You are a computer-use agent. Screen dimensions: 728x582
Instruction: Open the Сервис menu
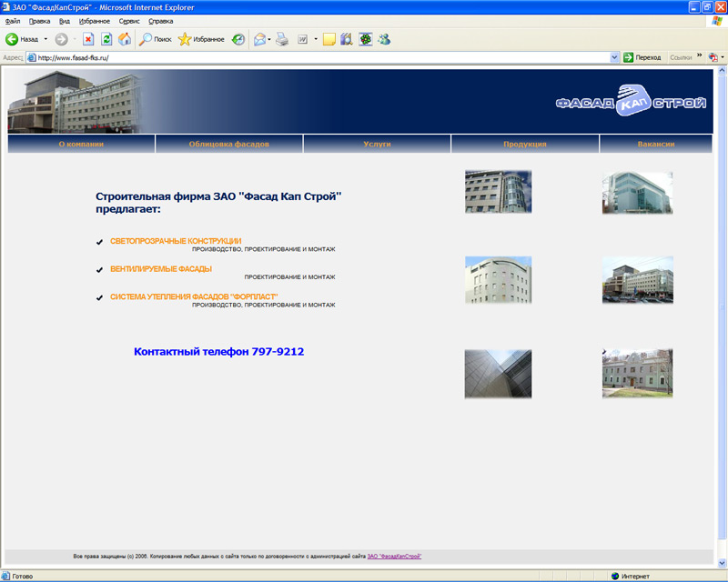pos(129,21)
